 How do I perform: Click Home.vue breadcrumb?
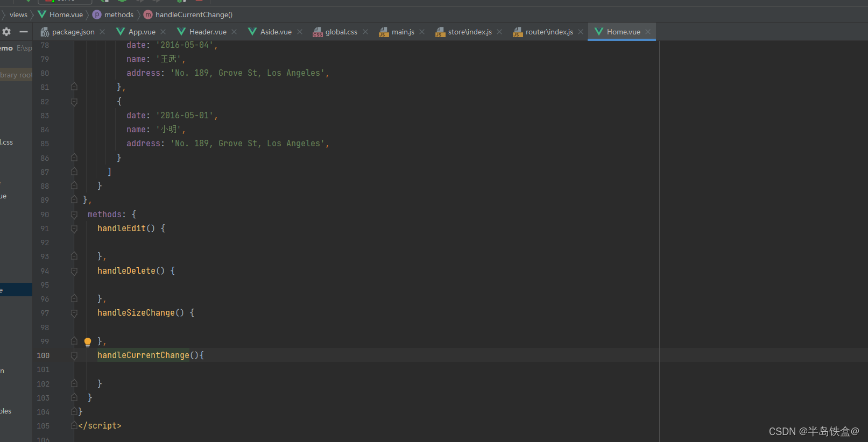[x=66, y=15]
